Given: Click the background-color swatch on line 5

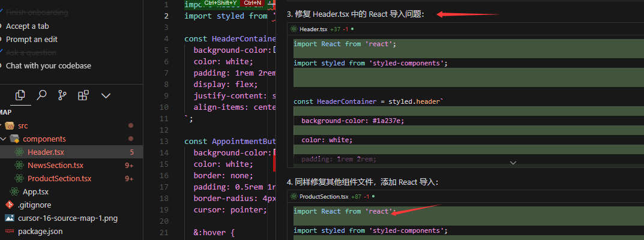Looking at the screenshot, I should [275, 50].
